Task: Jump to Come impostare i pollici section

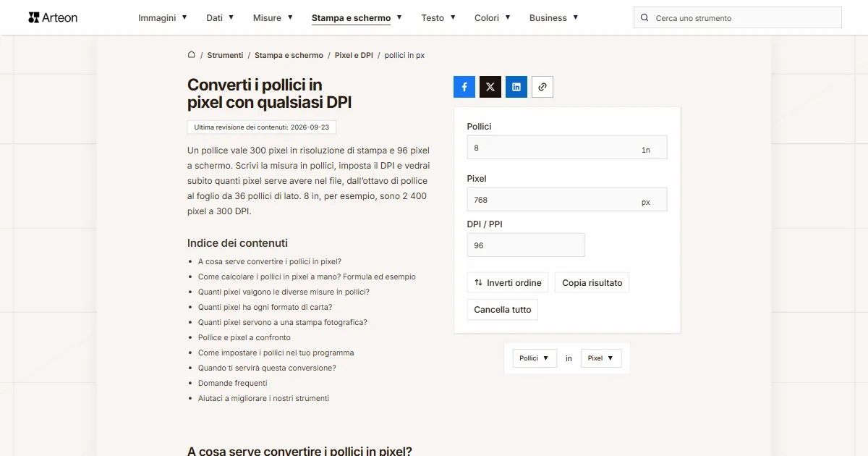Action: [x=276, y=352]
